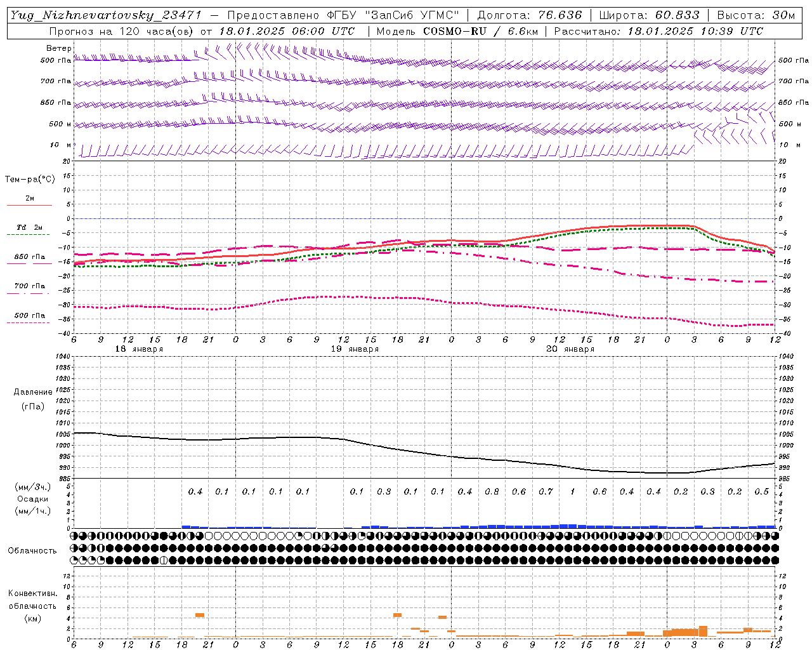
Task: Click the Конвективн. panel label
Action: [32, 594]
